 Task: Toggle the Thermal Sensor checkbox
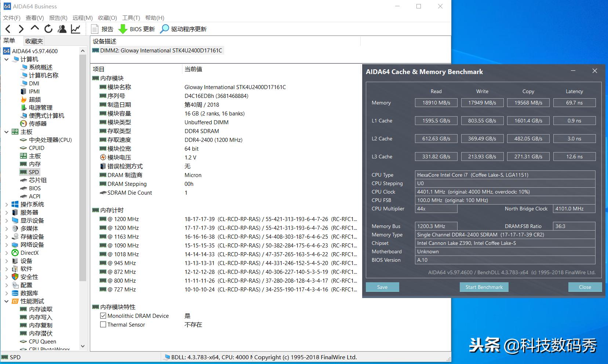pos(103,324)
